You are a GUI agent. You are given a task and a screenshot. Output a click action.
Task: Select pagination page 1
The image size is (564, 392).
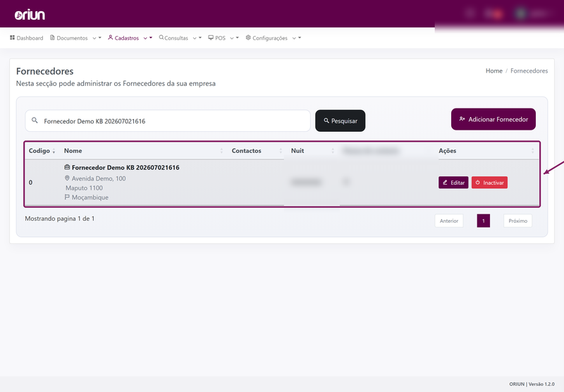(x=484, y=221)
